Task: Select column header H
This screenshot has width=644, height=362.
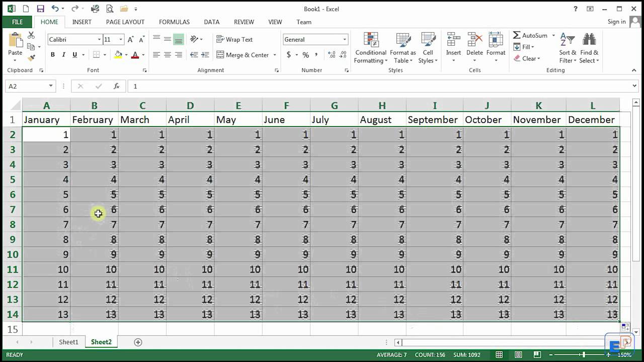Action: (382, 106)
